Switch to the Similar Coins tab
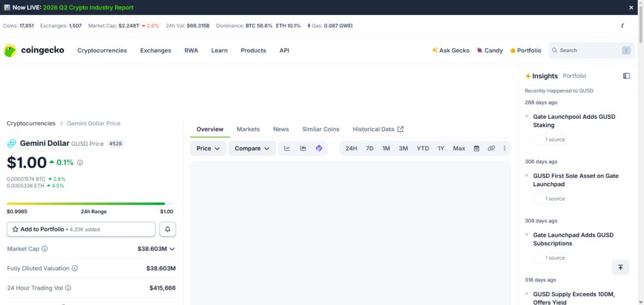This screenshot has width=644, height=305. [x=321, y=130]
